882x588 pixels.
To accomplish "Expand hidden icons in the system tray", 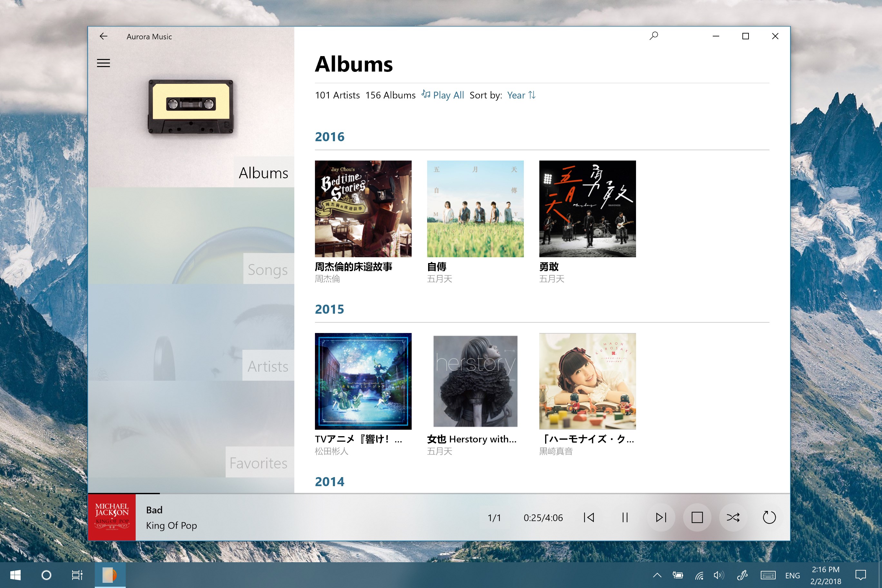I will pyautogui.click(x=657, y=575).
